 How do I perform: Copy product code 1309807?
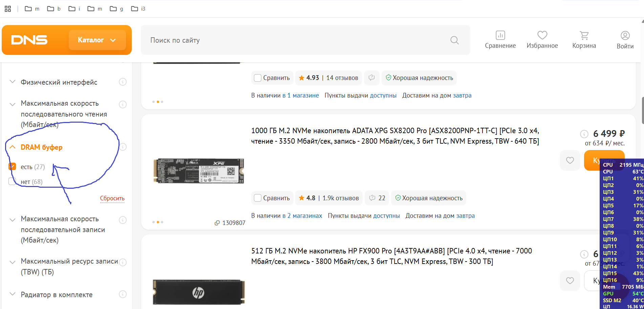(230, 223)
